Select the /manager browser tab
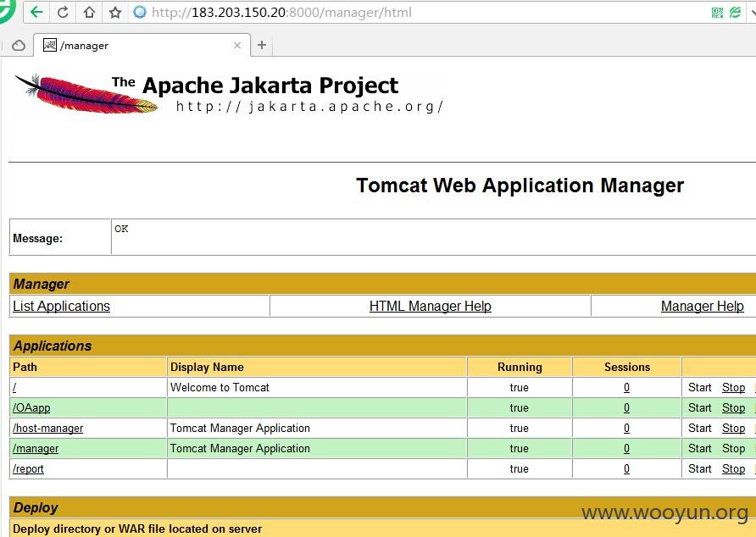 (142, 45)
